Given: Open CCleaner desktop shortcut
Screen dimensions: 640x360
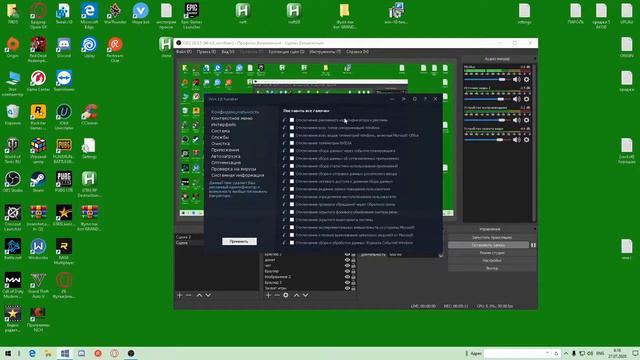Looking at the screenshot, I should pyautogui.click(x=89, y=115).
